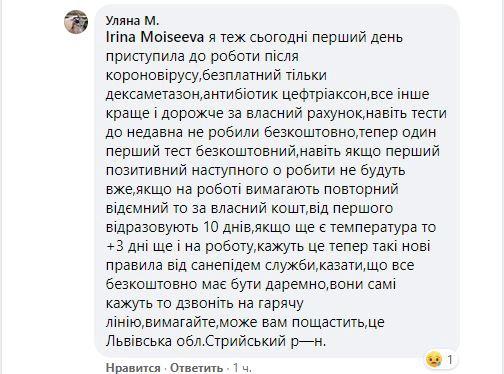Open the Уляна М. author name
Viewport: 504px width, 374px height.
(132, 21)
